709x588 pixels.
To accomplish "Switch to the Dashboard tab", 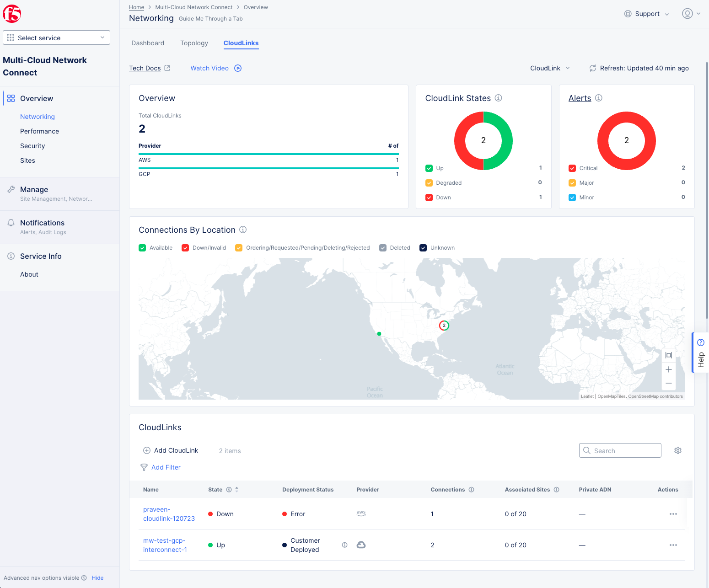I will coord(147,43).
